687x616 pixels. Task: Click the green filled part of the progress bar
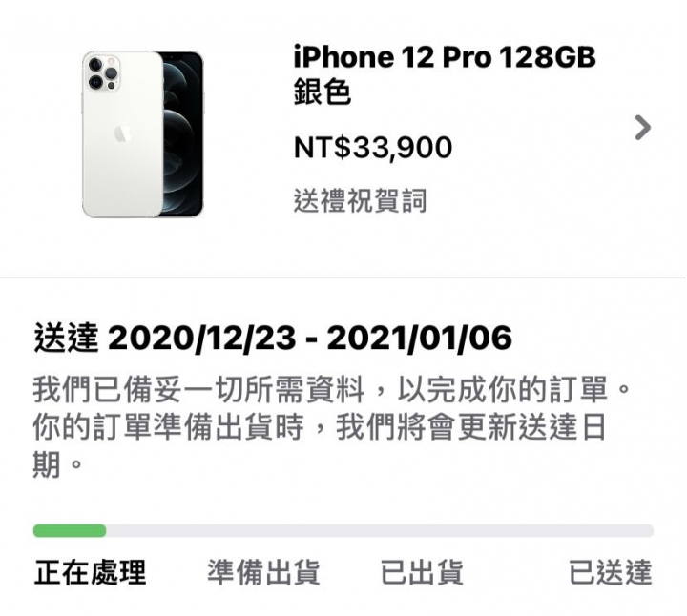click(x=70, y=530)
